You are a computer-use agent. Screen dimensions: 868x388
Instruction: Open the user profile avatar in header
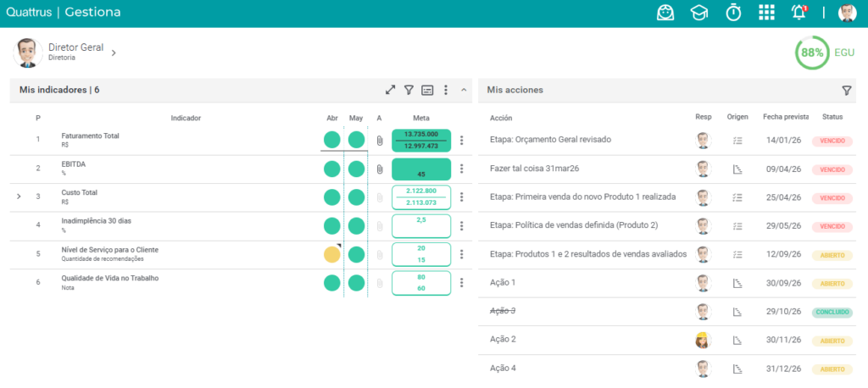[x=847, y=12]
